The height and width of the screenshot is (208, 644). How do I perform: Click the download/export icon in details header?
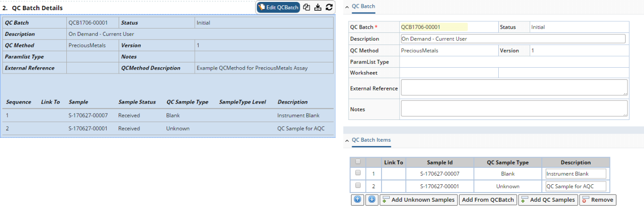point(318,7)
